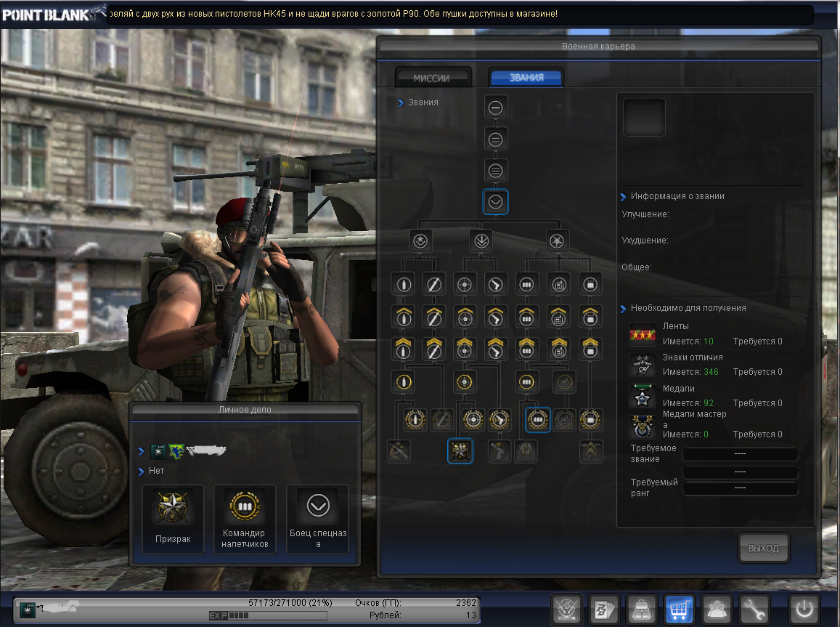Click the Требуемое звание field

click(740, 454)
